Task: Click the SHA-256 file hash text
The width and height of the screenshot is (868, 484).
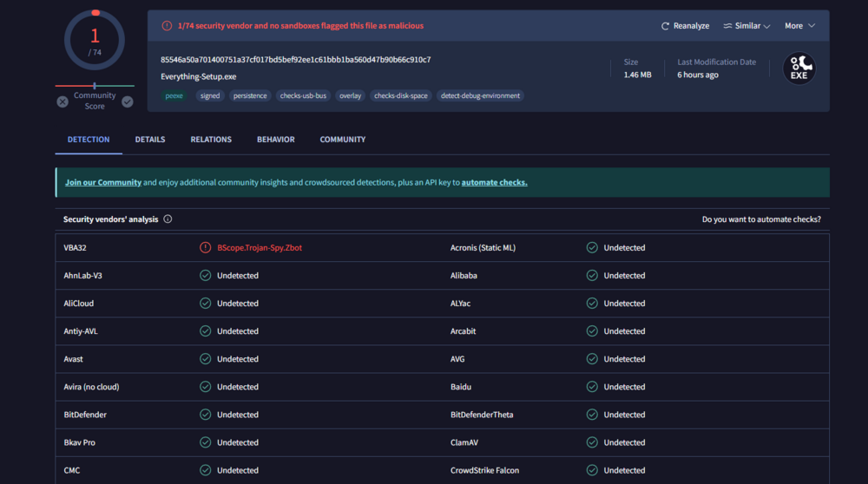Action: 296,60
